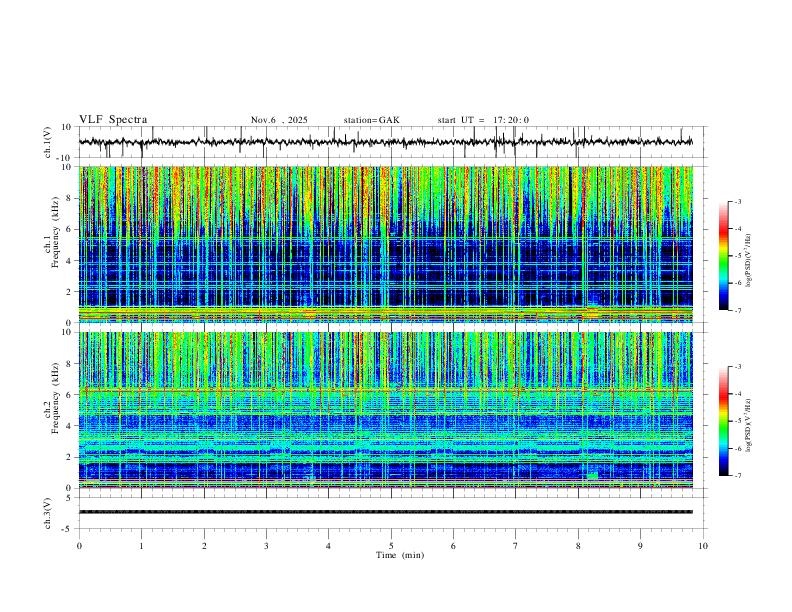The height and width of the screenshot is (612, 792).
Task: Click the ch.1 voltage waveform trace
Action: [385, 142]
